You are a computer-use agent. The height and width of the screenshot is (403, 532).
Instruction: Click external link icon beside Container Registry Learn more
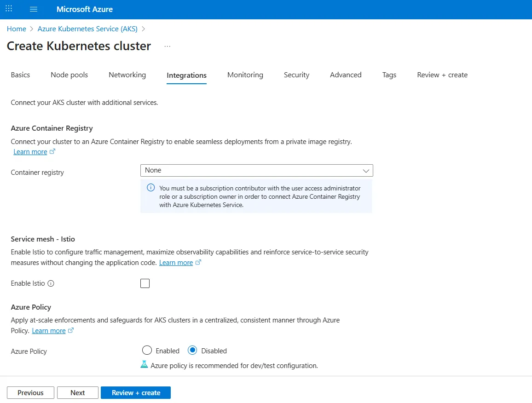52,152
